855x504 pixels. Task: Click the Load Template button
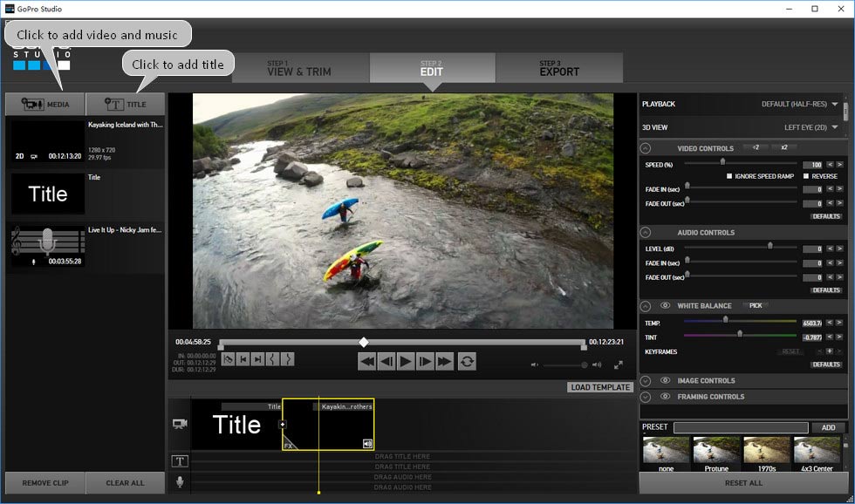click(x=600, y=387)
